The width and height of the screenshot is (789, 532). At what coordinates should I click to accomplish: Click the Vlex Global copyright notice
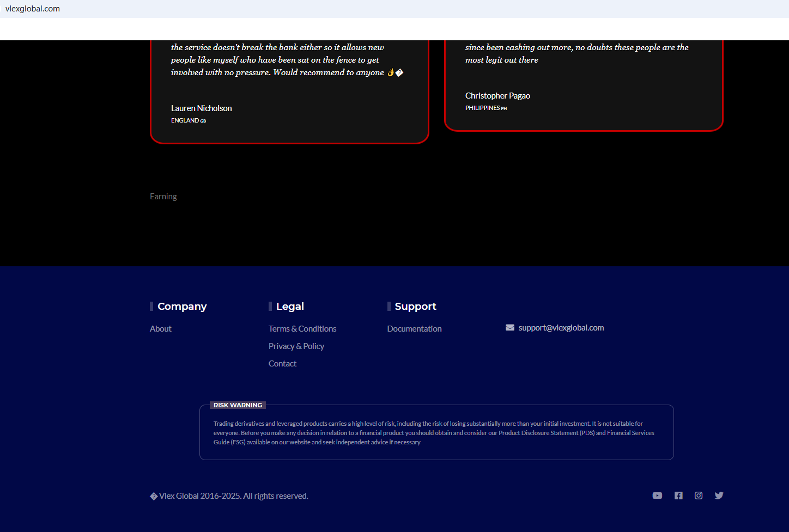pyautogui.click(x=229, y=496)
